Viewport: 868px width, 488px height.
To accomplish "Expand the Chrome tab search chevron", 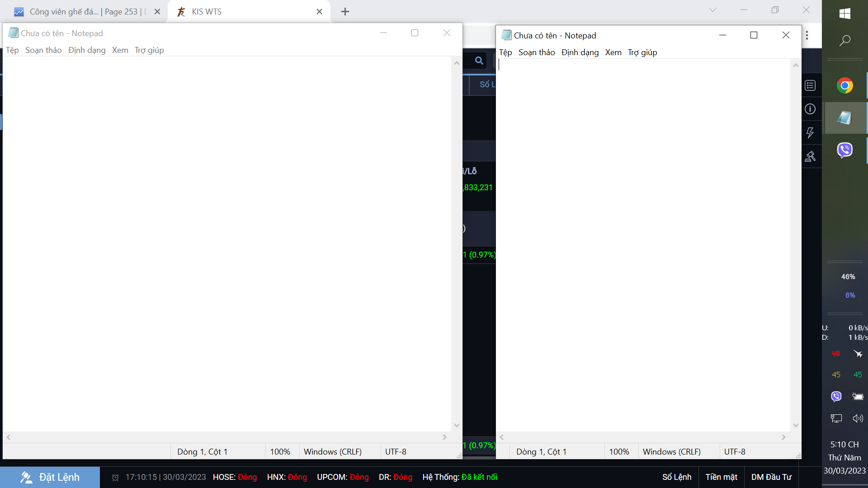I will (713, 10).
